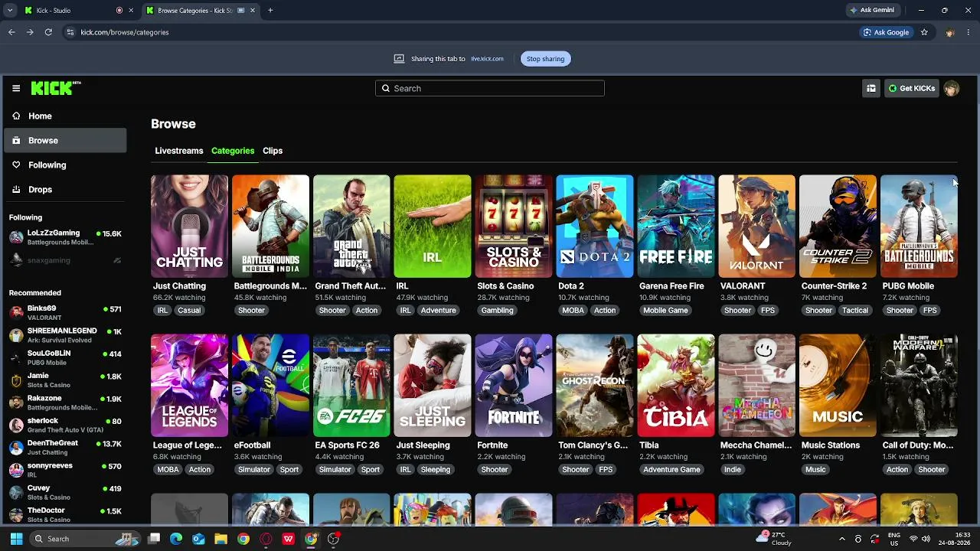
Task: Open live.kick.com sharing link
Action: (487, 59)
